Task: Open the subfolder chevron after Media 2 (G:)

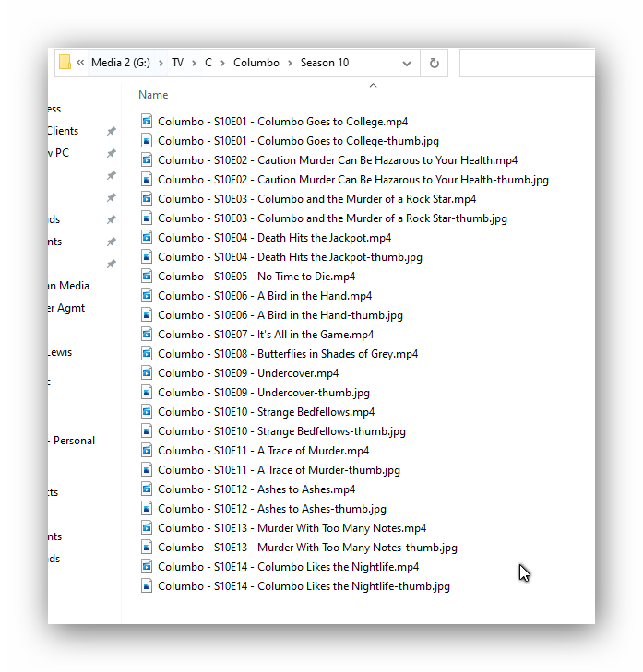Action: (x=161, y=63)
